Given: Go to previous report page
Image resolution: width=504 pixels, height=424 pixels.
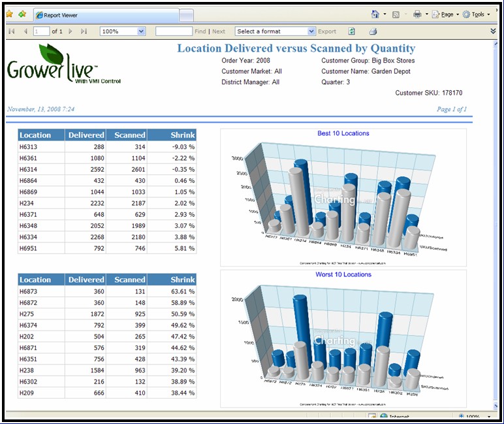Looking at the screenshot, I should point(25,31).
